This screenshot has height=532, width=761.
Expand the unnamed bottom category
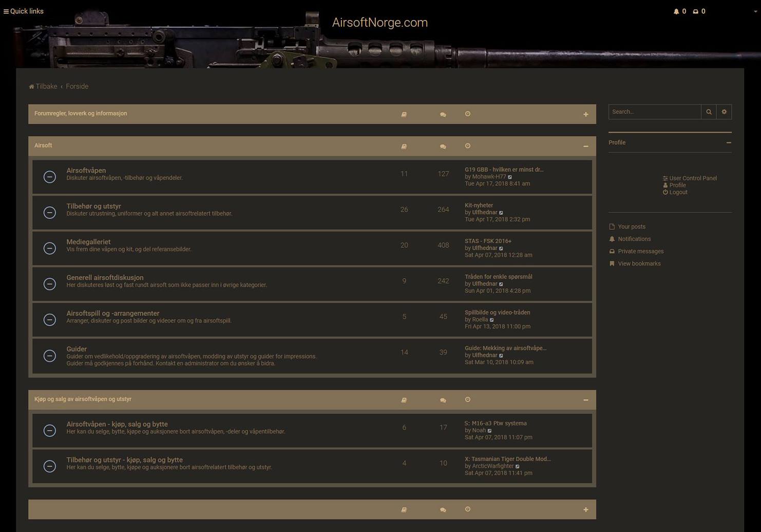[586, 509]
